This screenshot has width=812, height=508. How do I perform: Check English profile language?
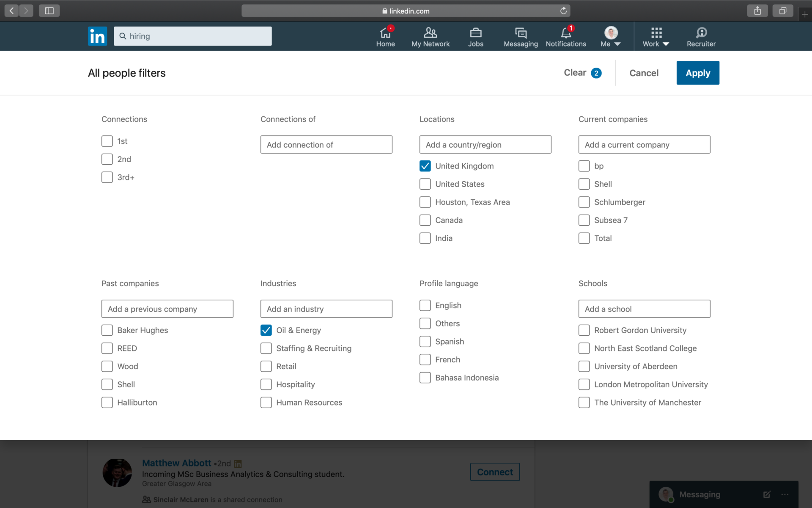click(425, 305)
